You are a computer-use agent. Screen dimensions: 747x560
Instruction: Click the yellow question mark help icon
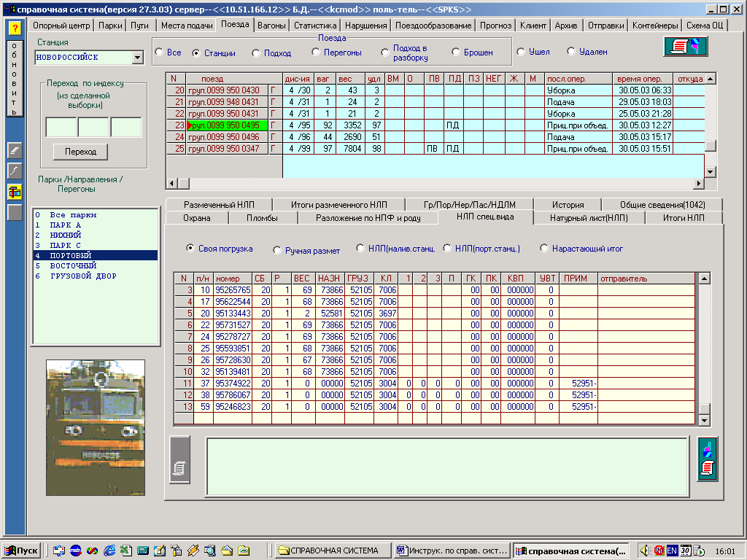click(x=14, y=28)
